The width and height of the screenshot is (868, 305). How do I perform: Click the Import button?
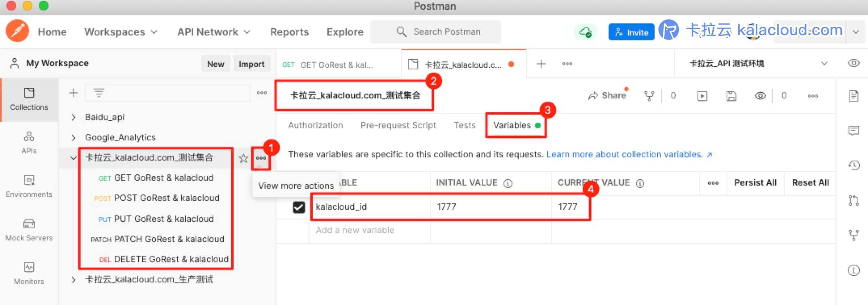click(251, 64)
